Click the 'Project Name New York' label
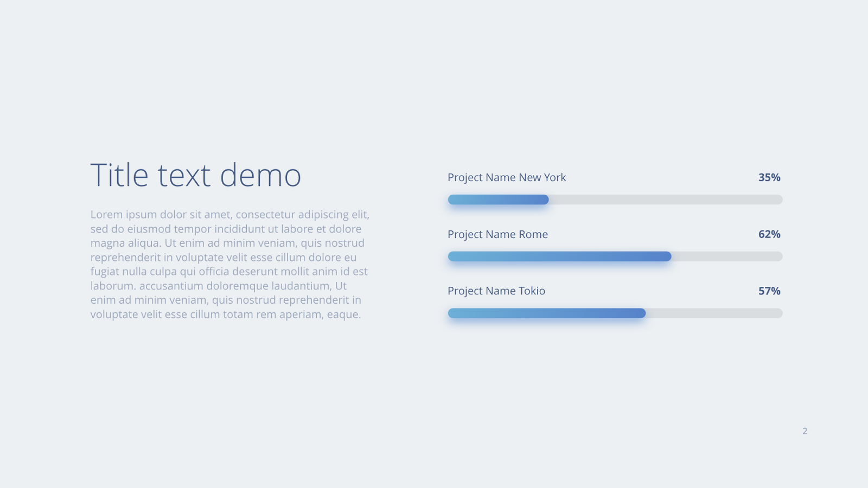Image resolution: width=868 pixels, height=488 pixels. (x=507, y=177)
